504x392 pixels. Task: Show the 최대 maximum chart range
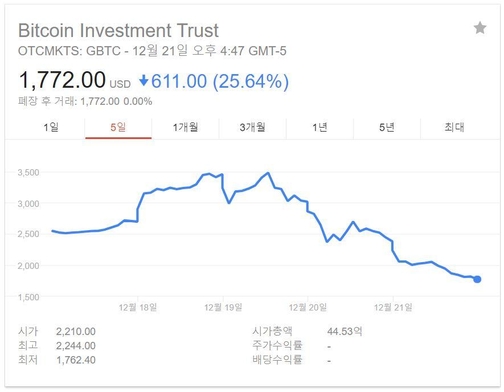[454, 127]
